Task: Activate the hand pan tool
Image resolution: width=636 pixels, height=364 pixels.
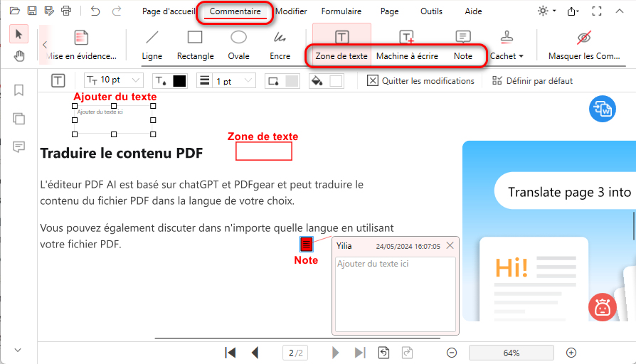Action: pos(18,56)
